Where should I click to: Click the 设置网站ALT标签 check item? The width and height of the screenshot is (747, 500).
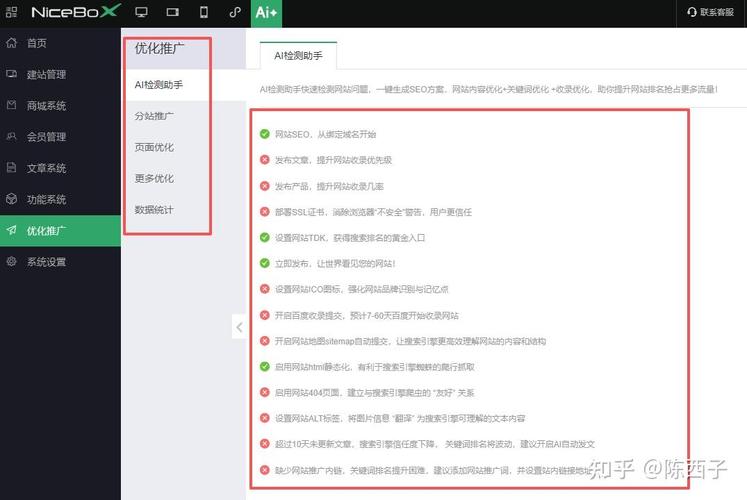tap(400, 418)
